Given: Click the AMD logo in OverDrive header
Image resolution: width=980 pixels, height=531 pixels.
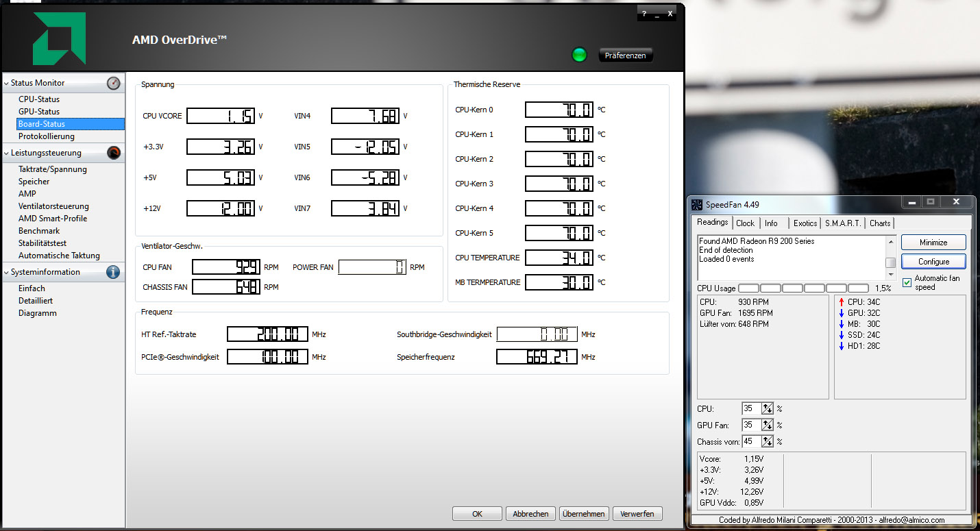Looking at the screenshot, I should [60, 38].
